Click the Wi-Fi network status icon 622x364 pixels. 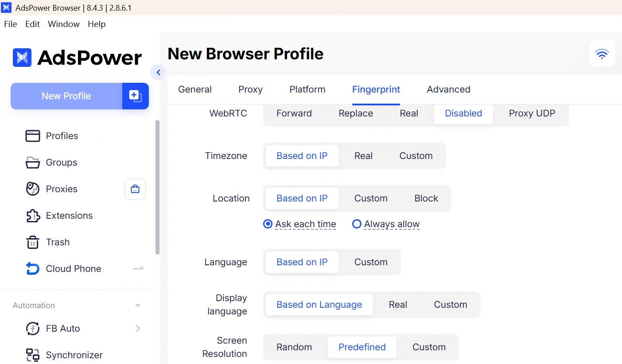[x=602, y=54]
